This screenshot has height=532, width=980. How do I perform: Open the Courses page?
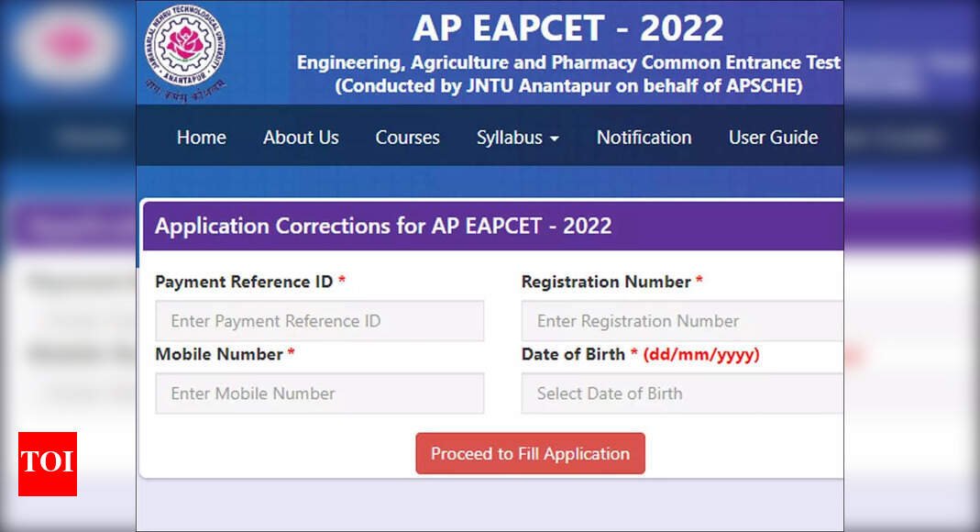click(408, 137)
